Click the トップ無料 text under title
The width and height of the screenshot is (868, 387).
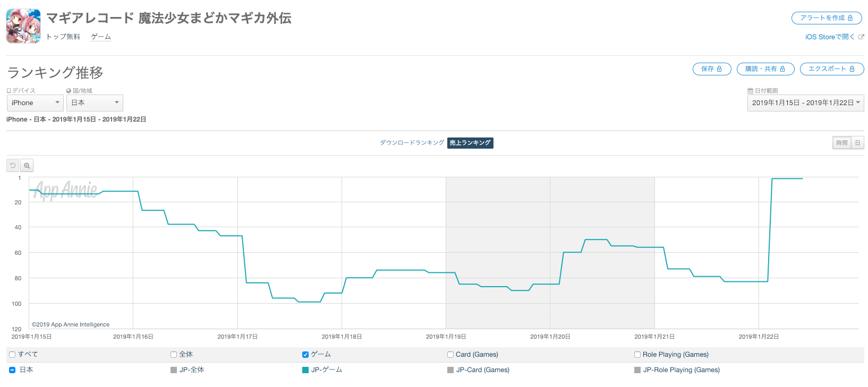(x=63, y=37)
